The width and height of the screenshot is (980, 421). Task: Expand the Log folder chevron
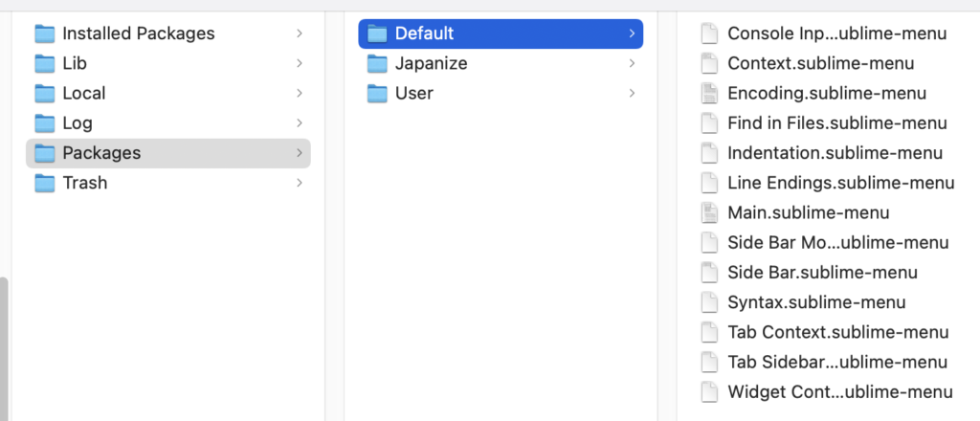click(x=300, y=123)
